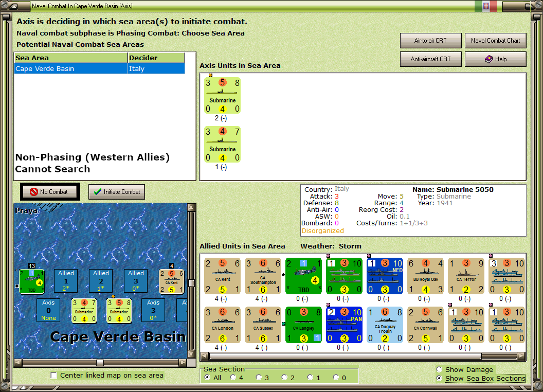Select sea section 4 radio button
The image size is (543, 392).
tap(233, 378)
